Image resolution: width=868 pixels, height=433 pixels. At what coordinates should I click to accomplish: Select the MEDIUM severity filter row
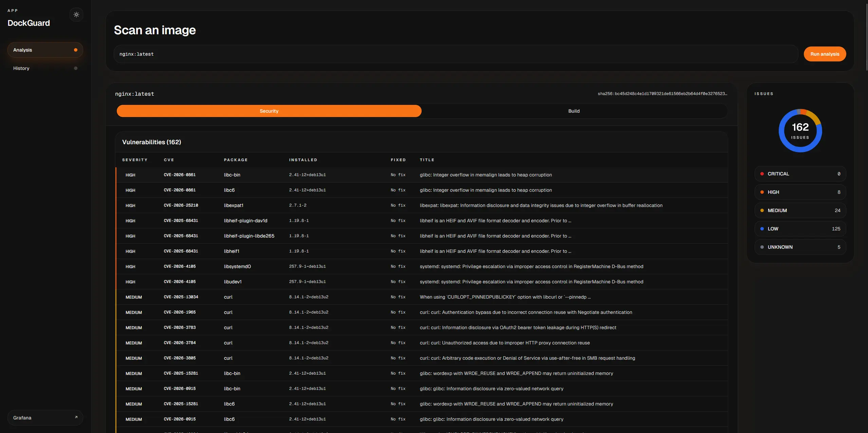[x=800, y=210]
